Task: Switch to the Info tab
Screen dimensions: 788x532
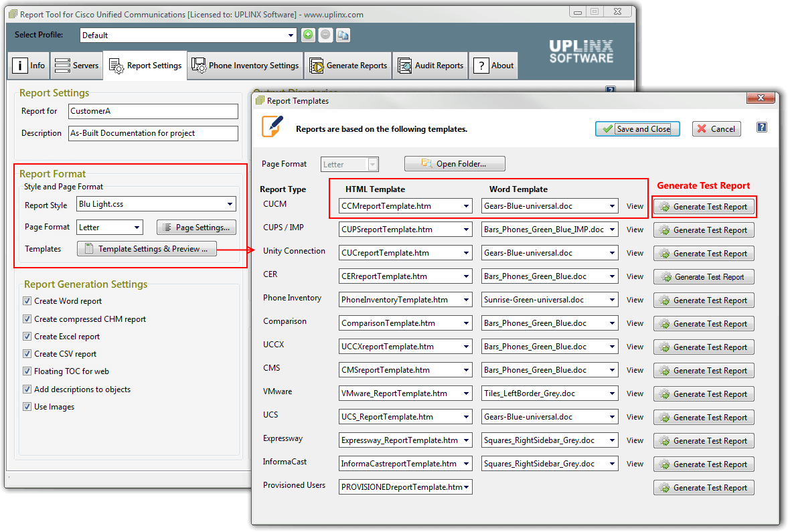Action: [29, 66]
